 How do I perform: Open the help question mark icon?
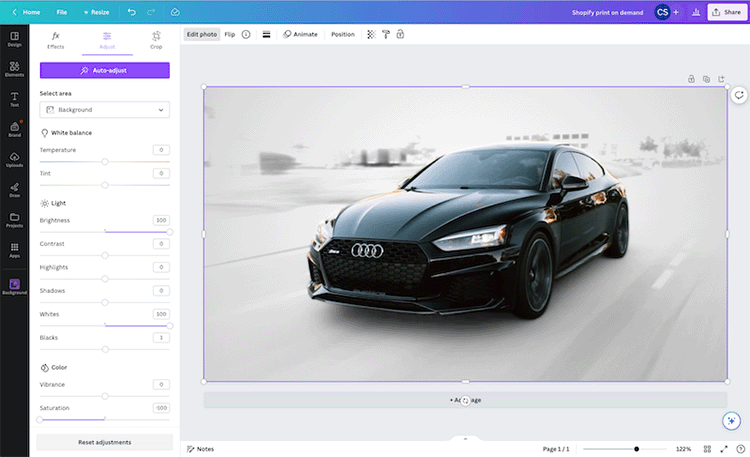(740, 449)
